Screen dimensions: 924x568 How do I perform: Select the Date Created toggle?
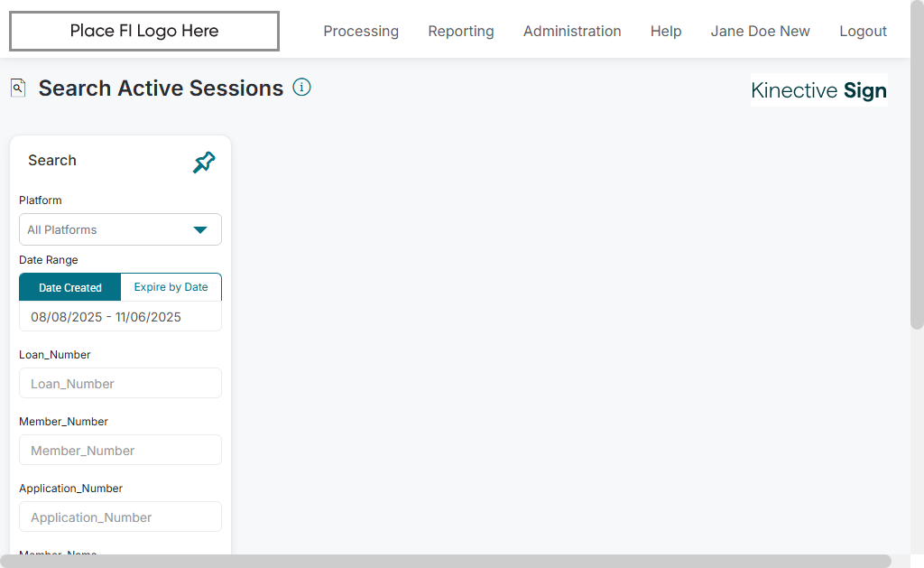(x=70, y=287)
